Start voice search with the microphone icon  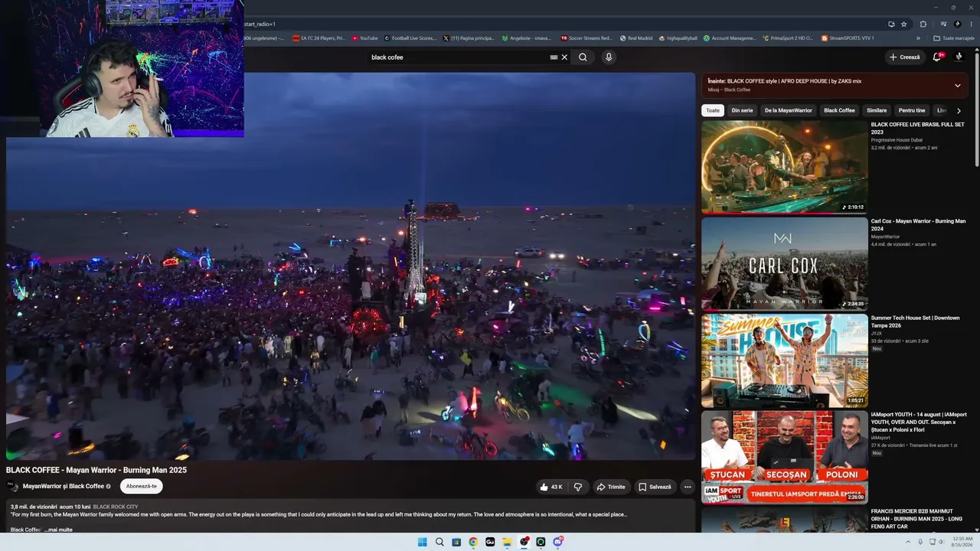coord(609,57)
